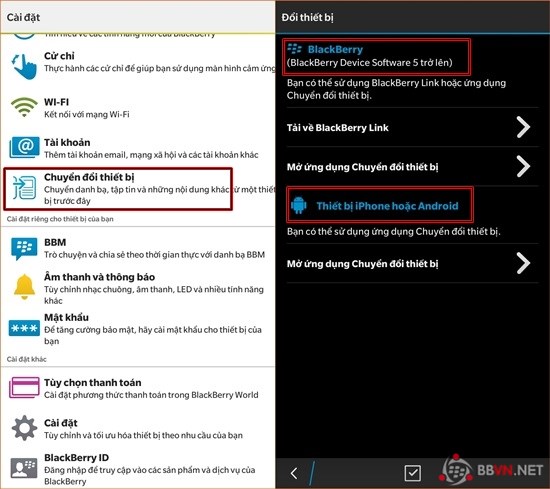Screen dimensions: 550x489
Task: Expand chevron next to Tải về BlackBerry Link
Action: pyautogui.click(x=523, y=127)
